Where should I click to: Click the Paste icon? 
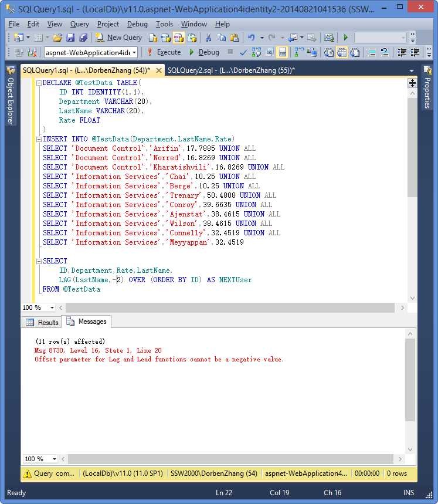click(x=235, y=38)
